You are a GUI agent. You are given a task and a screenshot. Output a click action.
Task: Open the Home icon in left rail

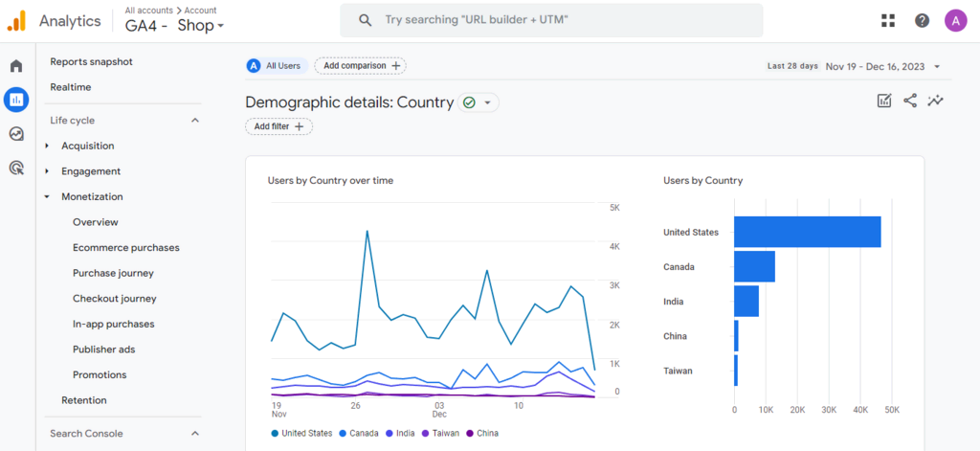(16, 66)
